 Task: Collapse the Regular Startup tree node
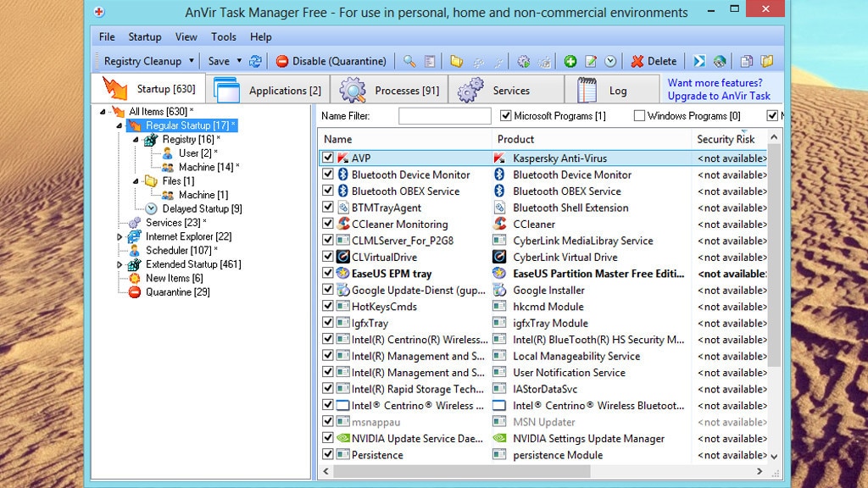(119, 125)
